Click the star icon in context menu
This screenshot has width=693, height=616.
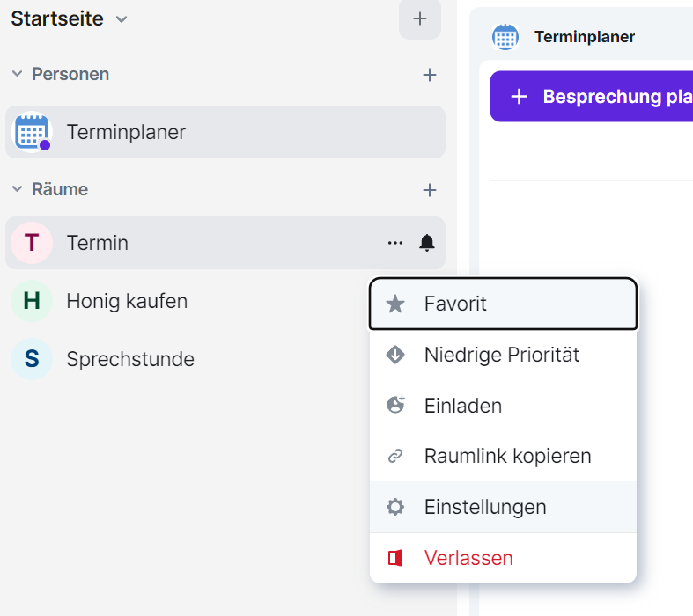pyautogui.click(x=395, y=304)
